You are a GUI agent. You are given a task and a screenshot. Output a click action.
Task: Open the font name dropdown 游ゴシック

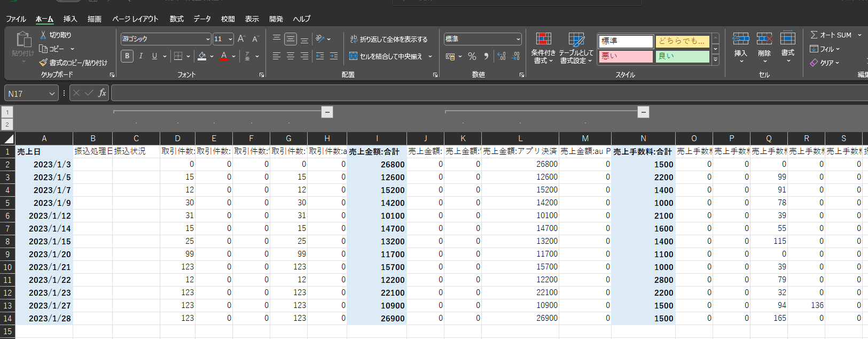tap(208, 39)
